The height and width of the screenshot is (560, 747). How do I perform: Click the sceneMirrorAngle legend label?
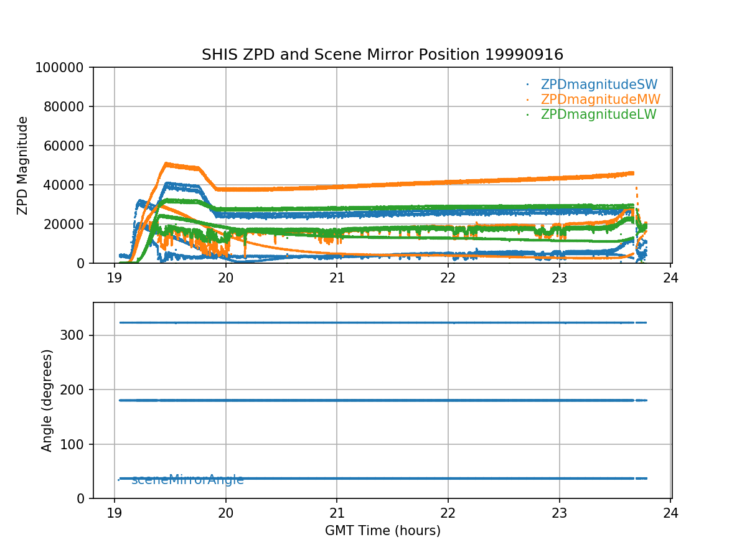click(x=187, y=480)
